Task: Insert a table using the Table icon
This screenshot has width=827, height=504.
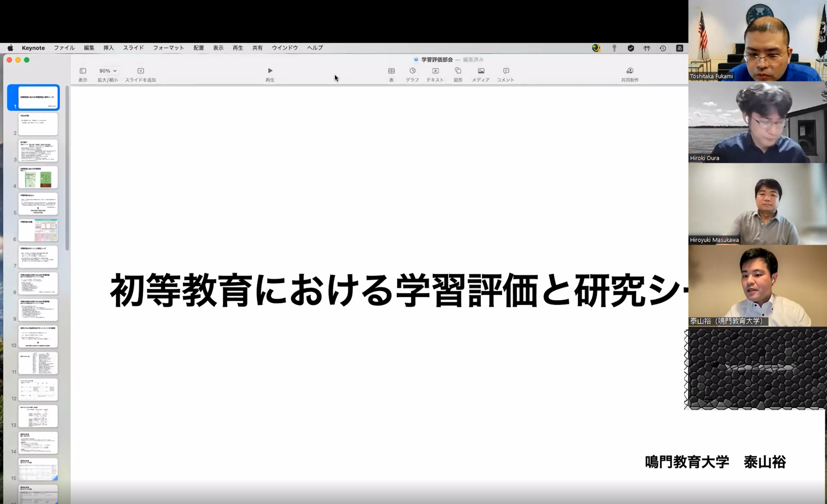Action: (391, 71)
